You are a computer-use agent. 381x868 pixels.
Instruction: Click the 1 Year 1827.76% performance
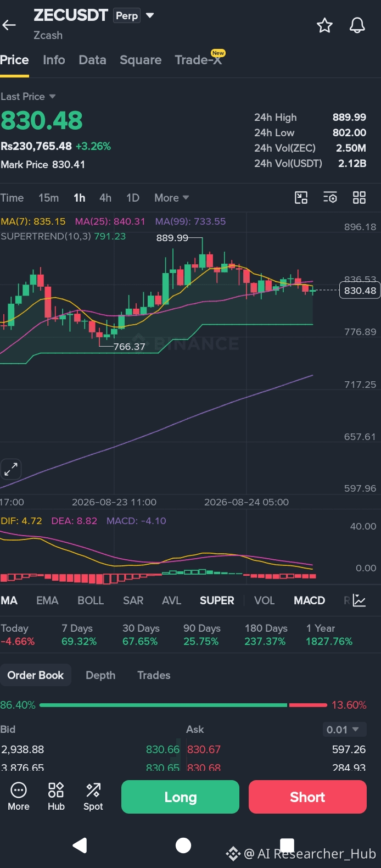pyautogui.click(x=329, y=635)
